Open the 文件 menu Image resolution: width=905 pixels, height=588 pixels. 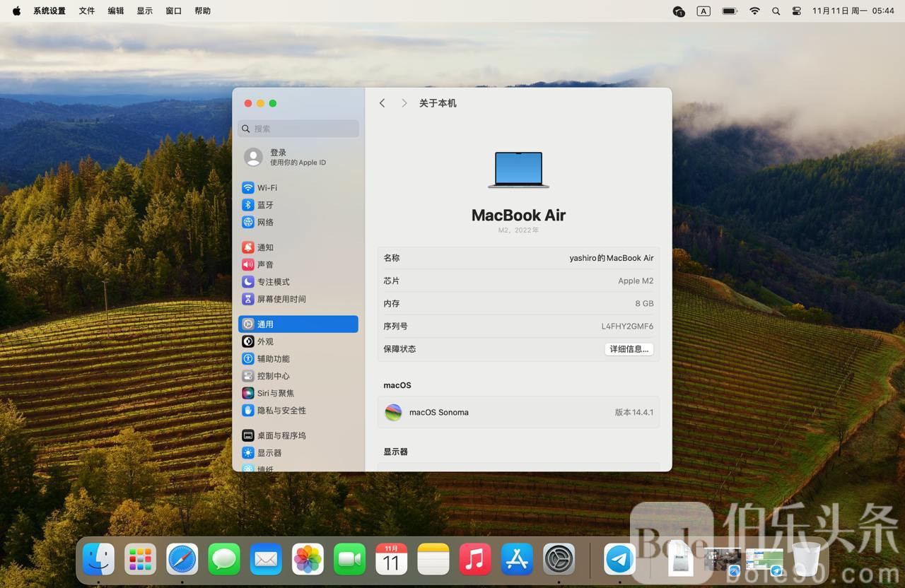87,11
